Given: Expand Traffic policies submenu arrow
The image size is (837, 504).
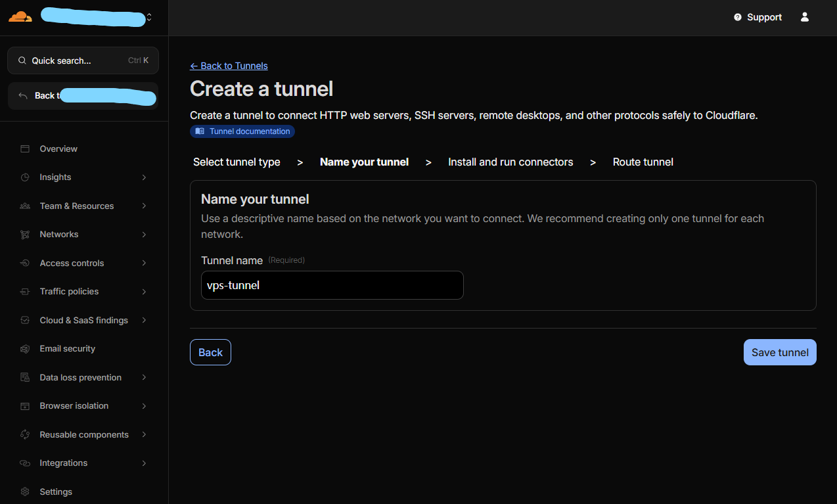Looking at the screenshot, I should click(144, 292).
